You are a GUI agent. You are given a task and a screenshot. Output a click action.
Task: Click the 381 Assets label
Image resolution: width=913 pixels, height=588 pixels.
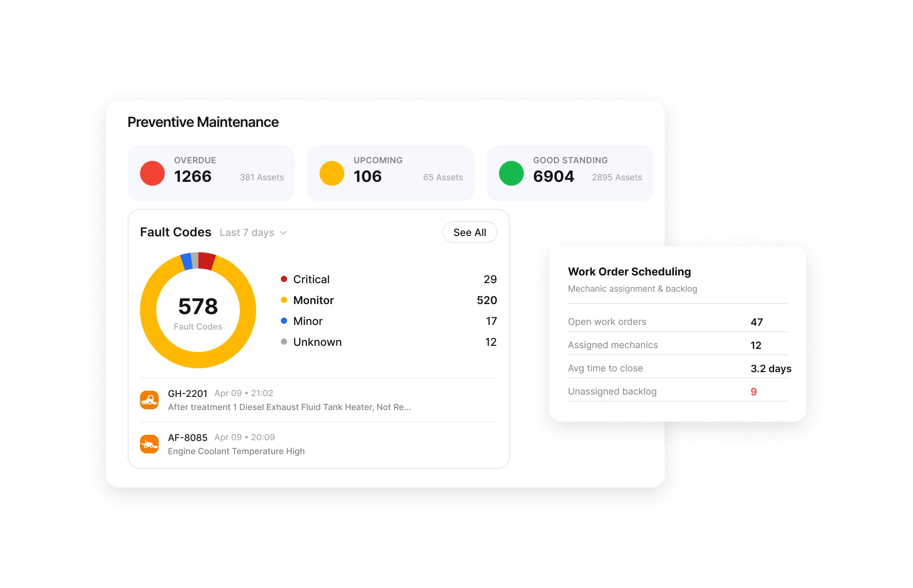262,177
